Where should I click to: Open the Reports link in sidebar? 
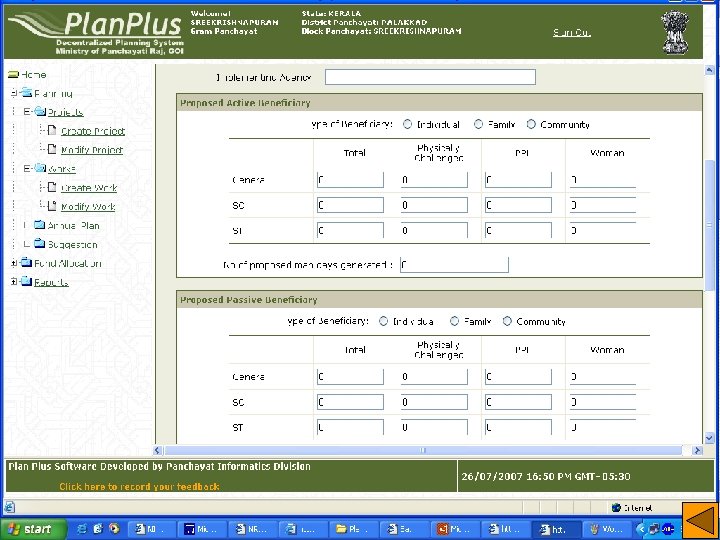51,282
